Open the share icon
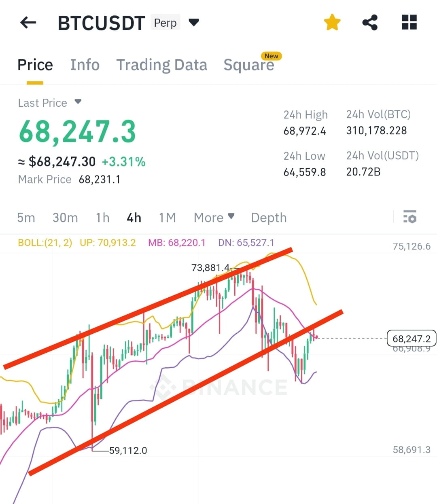Viewport: 437px width, 504px height. coord(369,22)
